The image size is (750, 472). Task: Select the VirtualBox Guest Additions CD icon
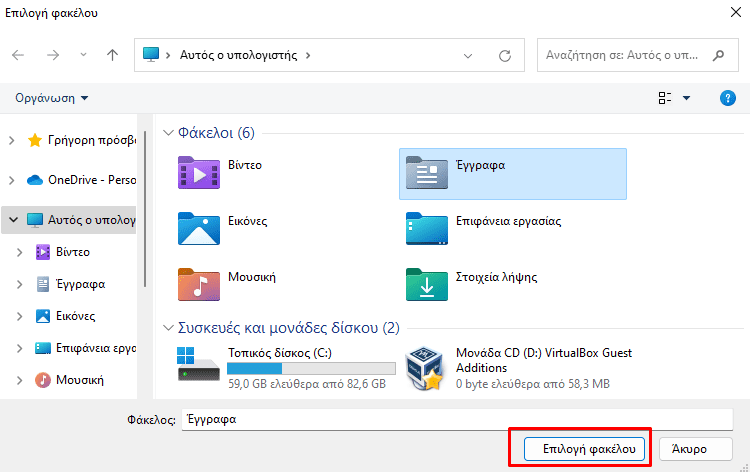click(424, 368)
